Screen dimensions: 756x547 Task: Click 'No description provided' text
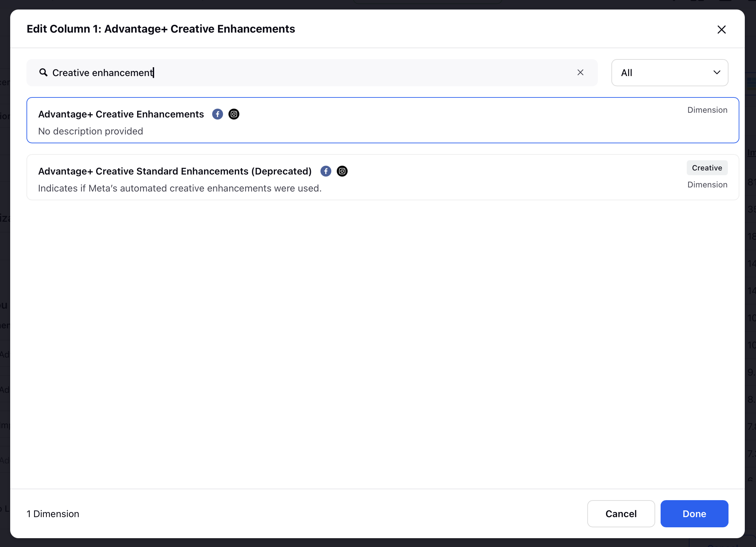[91, 131]
